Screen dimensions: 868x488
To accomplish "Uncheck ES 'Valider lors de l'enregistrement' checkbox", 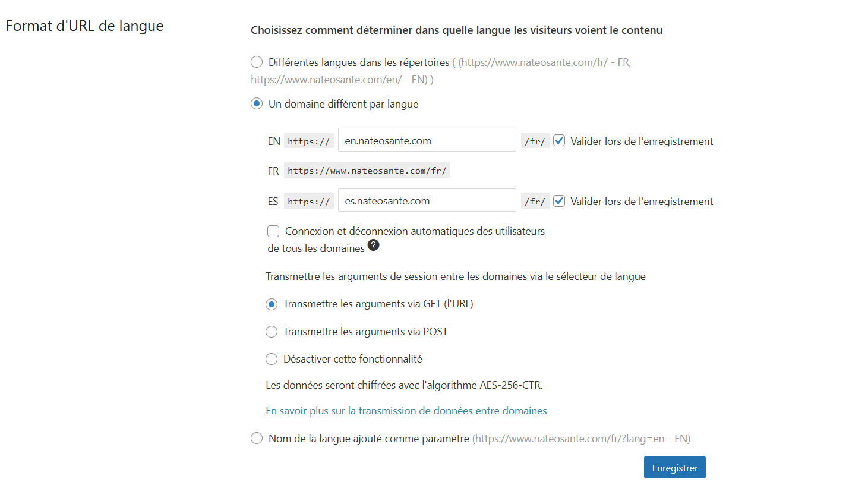I will (x=559, y=201).
